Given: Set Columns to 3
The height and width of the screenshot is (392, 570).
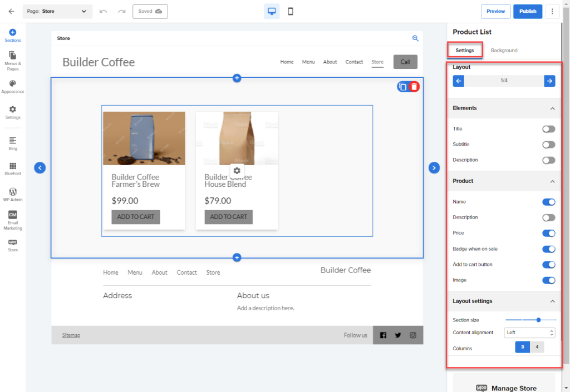Looking at the screenshot, I should [522, 347].
